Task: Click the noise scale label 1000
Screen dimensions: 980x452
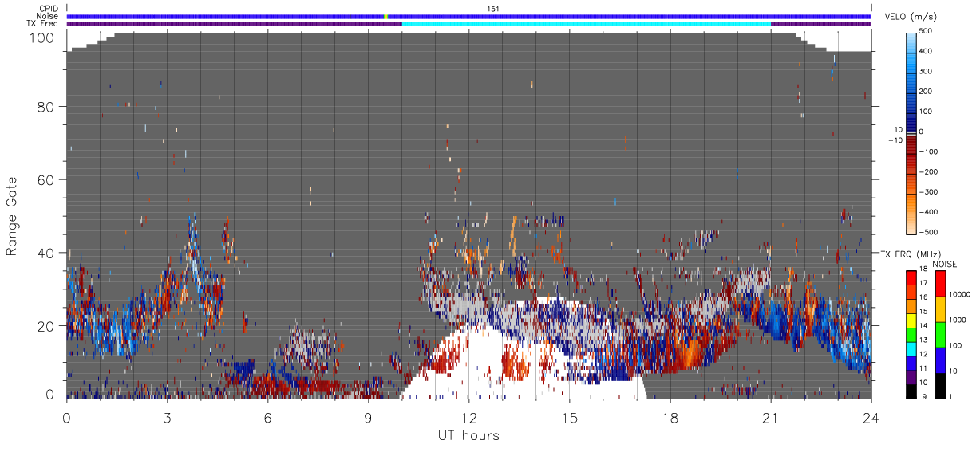Action: [956, 320]
